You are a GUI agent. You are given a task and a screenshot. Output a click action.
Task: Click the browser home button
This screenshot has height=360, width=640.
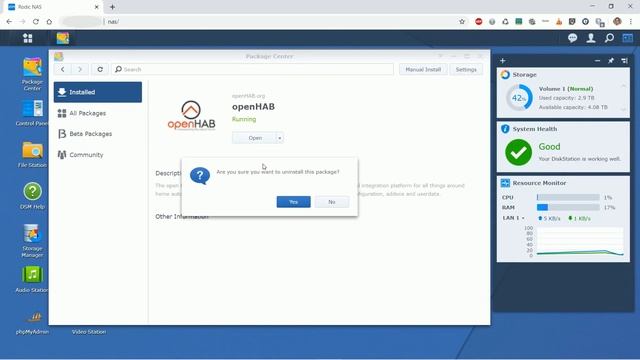tap(49, 22)
